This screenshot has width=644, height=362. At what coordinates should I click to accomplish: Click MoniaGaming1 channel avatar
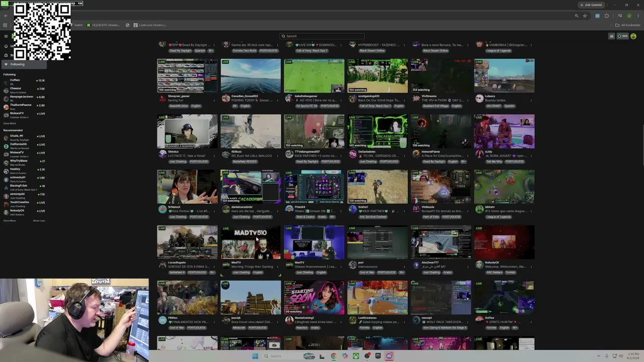[x=289, y=320]
